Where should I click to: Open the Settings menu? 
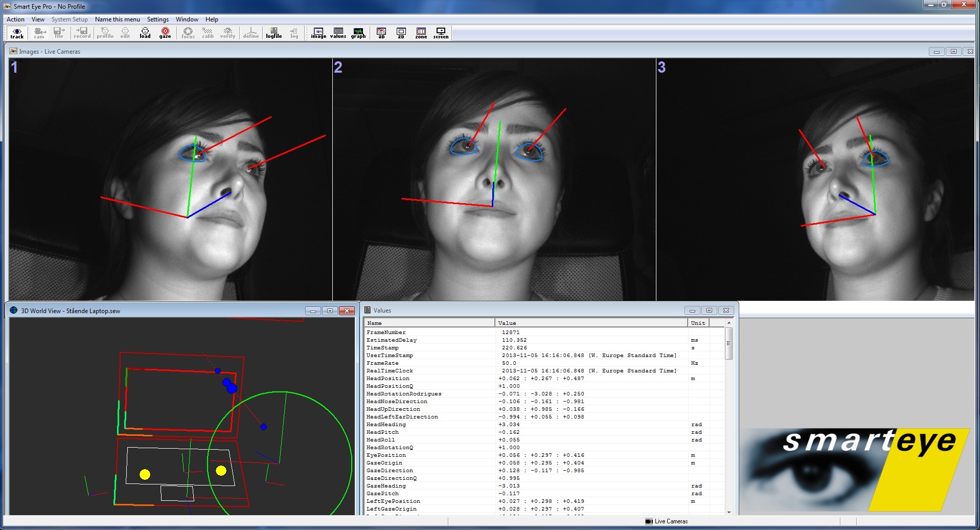(157, 19)
